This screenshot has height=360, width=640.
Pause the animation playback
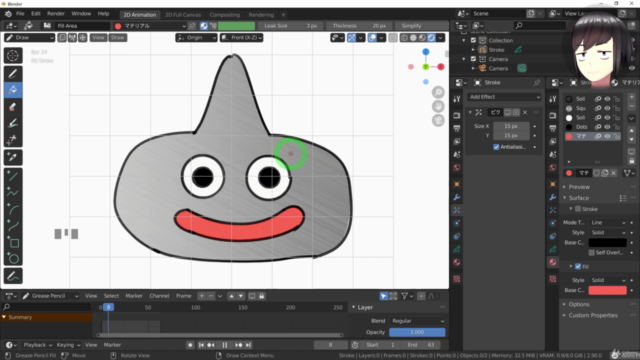224,345
